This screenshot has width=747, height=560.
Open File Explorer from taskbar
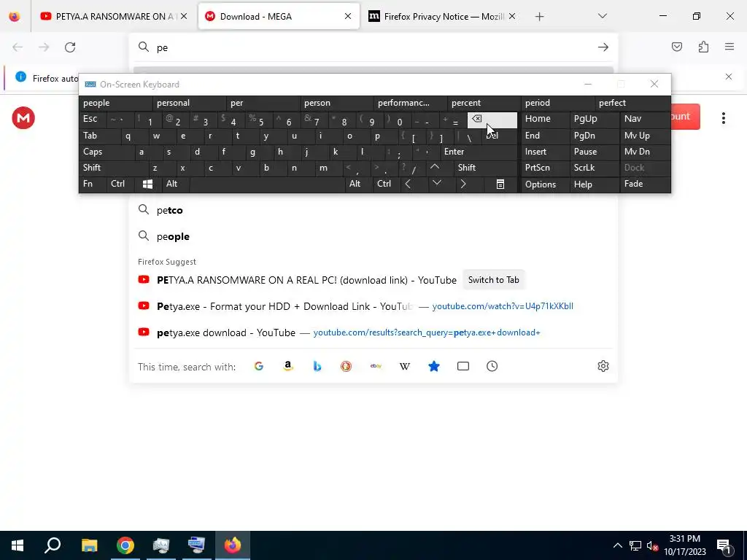89,545
